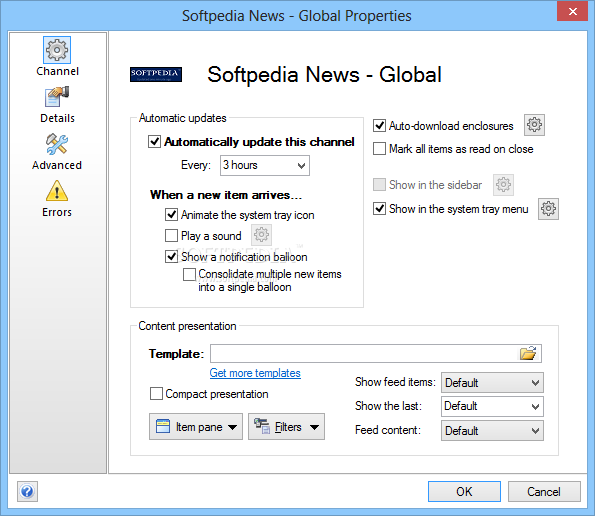Viewport: 595px width, 516px height.
Task: Enable Play a sound option
Action: (x=171, y=236)
